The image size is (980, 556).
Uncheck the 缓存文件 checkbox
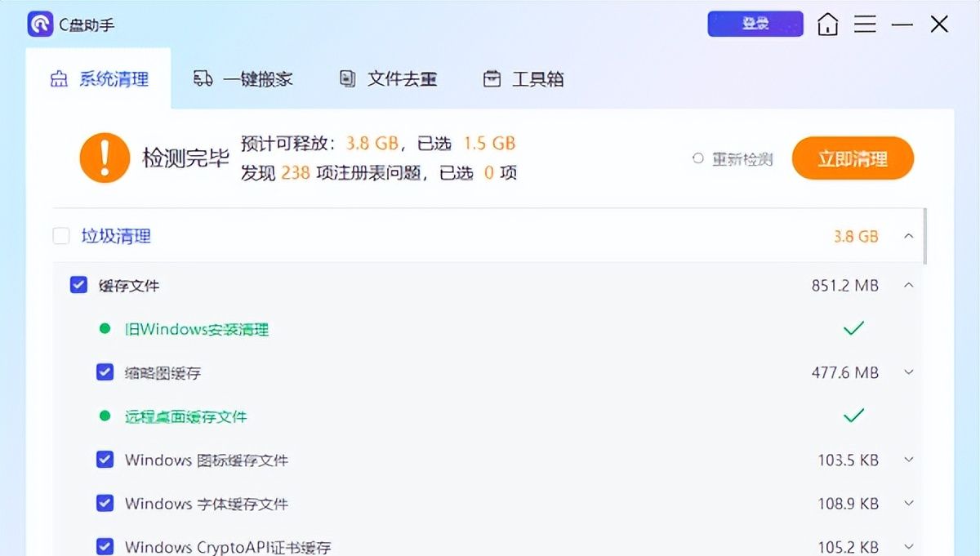[x=78, y=284]
